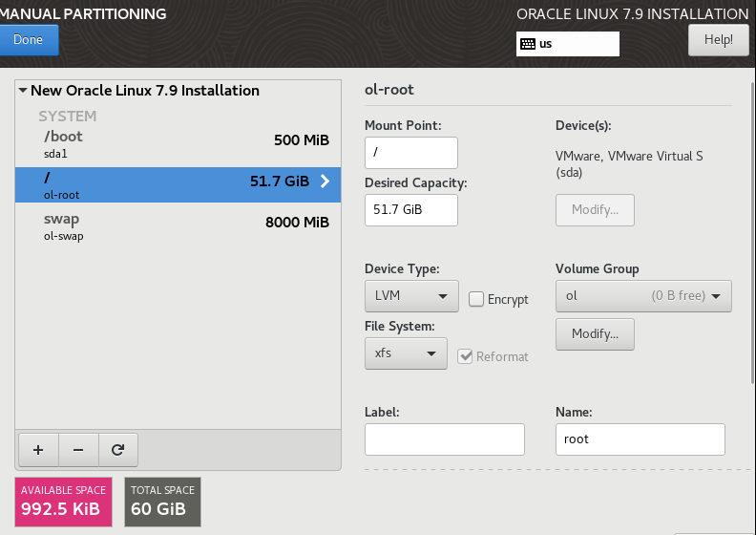This screenshot has height=535, width=756.
Task: Toggle the Reformat checkbox
Action: coord(465,356)
